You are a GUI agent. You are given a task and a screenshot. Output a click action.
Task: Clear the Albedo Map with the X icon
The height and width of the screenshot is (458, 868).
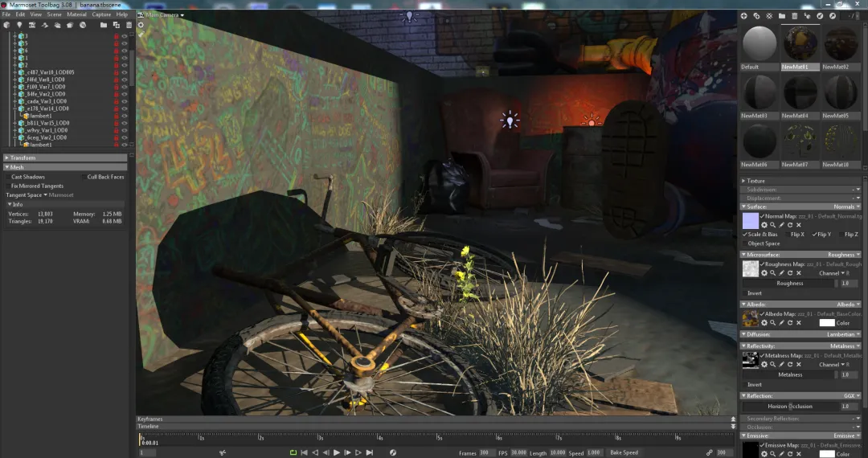pos(798,322)
